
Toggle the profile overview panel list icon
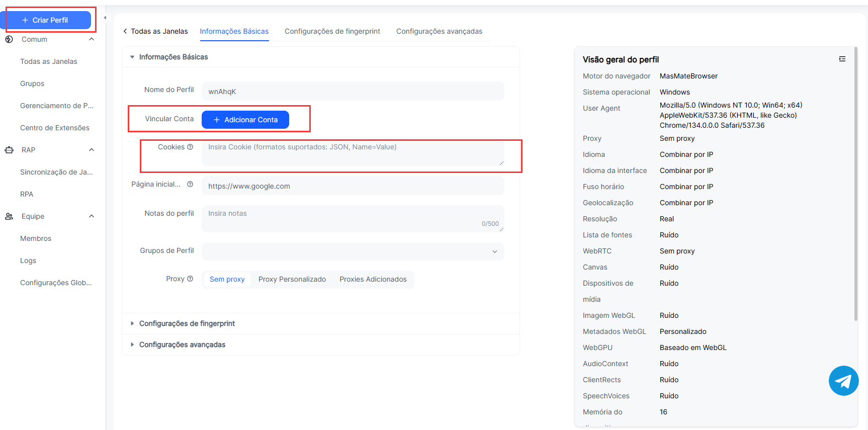pyautogui.click(x=842, y=59)
